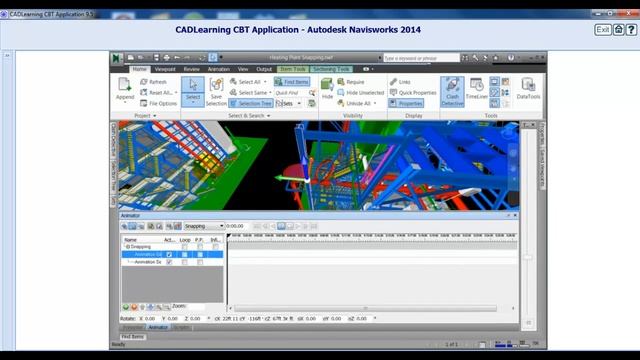Toggle the Properties window button
640x360 pixels.
tap(406, 104)
